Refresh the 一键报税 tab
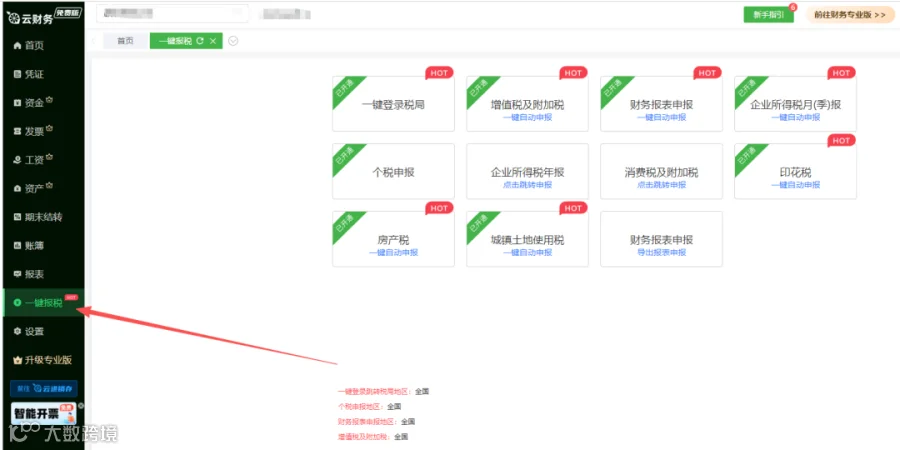Image resolution: width=900 pixels, height=450 pixels. point(200,41)
